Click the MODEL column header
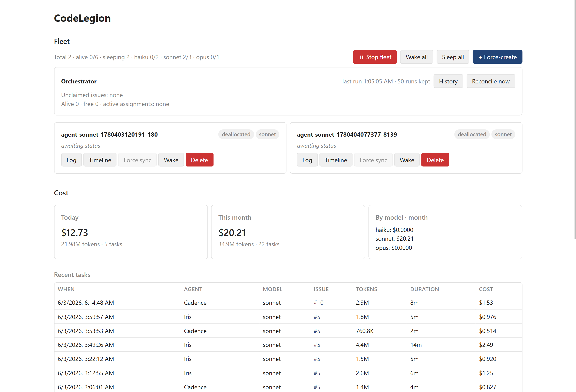The height and width of the screenshot is (392, 576). pyautogui.click(x=272, y=289)
